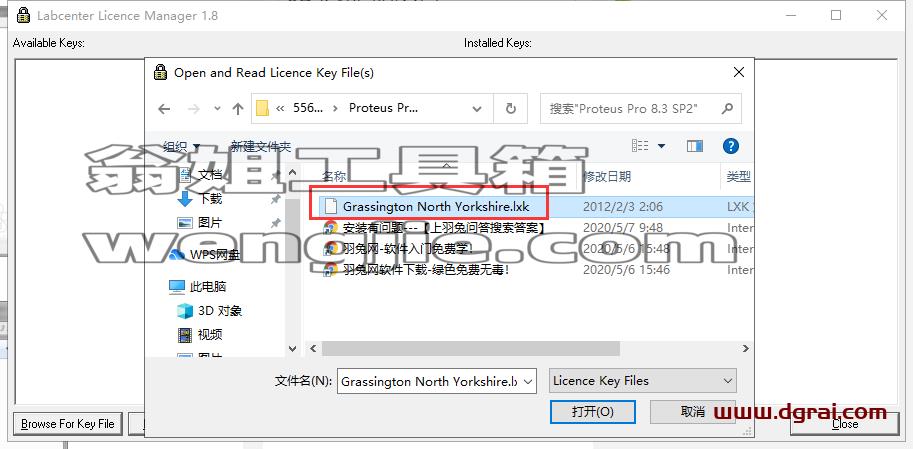The height and width of the screenshot is (449, 913).
Task: Open Licence Key Files type dropdown
Action: (643, 381)
